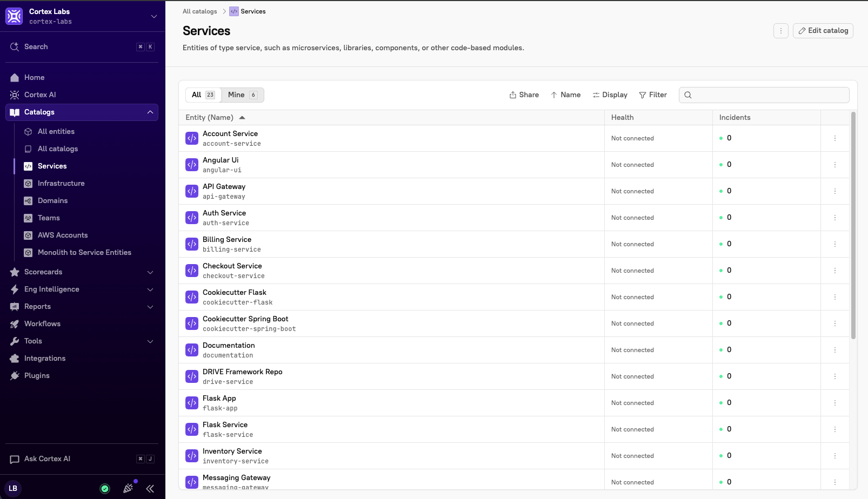Open the Checkout Service entity

tap(232, 266)
